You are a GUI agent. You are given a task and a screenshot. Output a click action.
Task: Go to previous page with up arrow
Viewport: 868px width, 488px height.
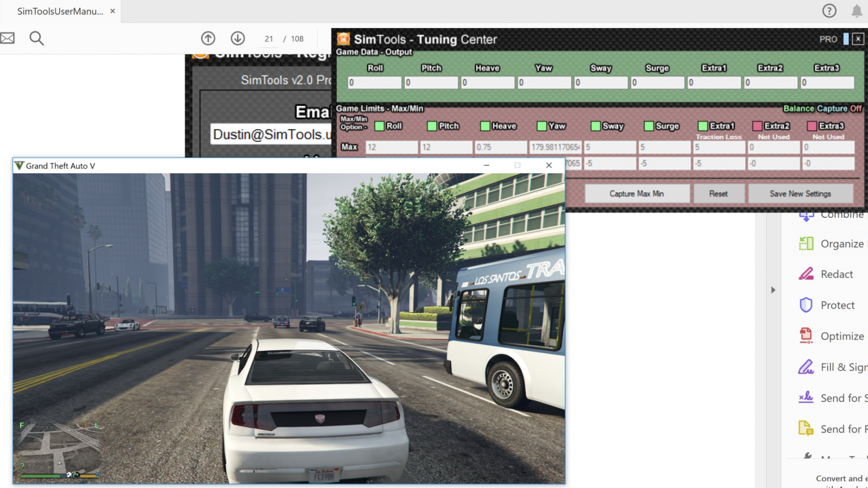coord(208,38)
